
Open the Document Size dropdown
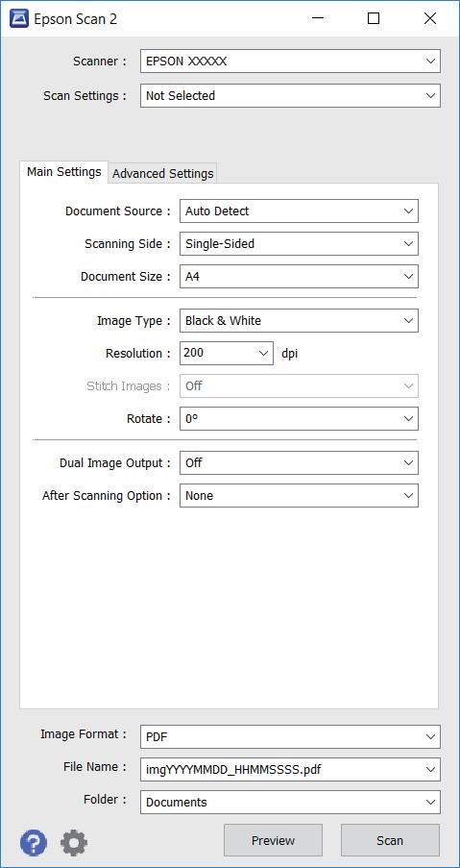299,276
